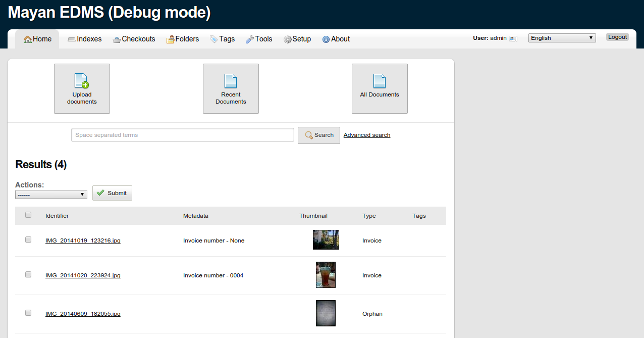Open the English language dropdown

(x=562, y=38)
